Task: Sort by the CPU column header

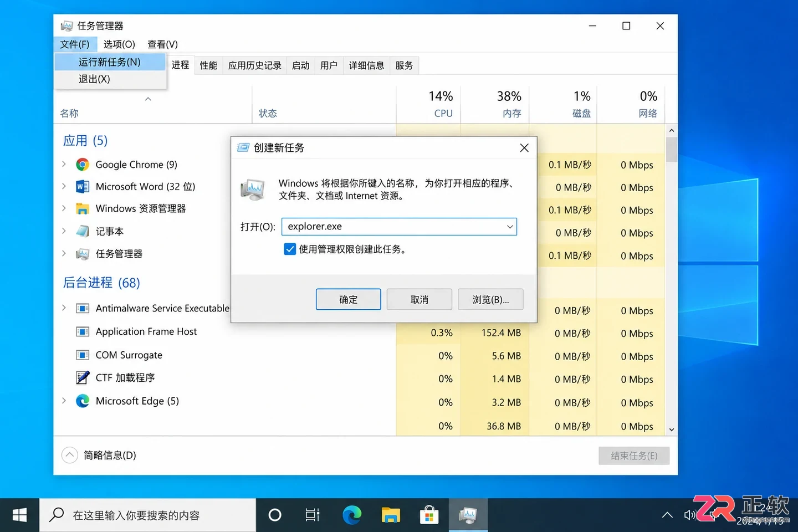Action: (428, 104)
